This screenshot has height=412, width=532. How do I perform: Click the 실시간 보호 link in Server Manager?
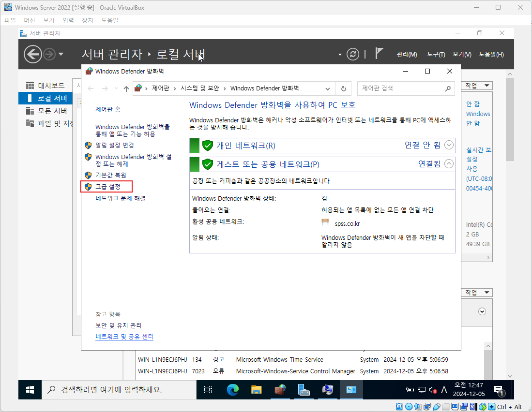click(x=479, y=150)
